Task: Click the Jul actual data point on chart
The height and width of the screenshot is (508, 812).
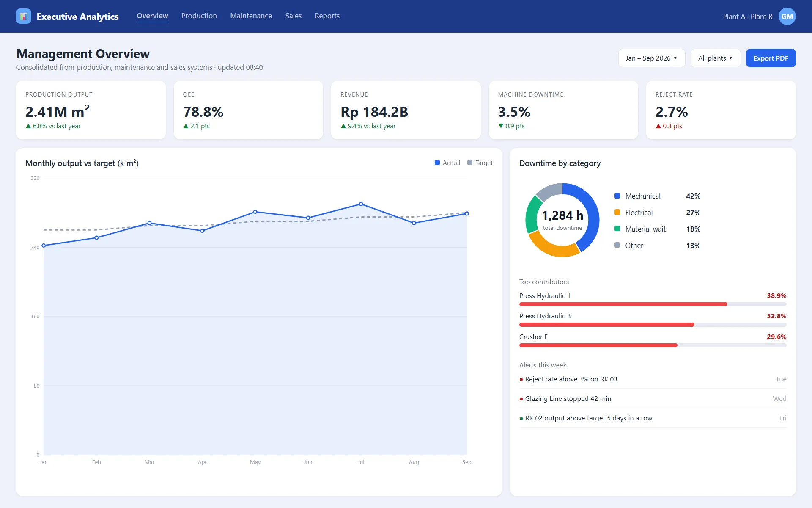Action: click(361, 204)
